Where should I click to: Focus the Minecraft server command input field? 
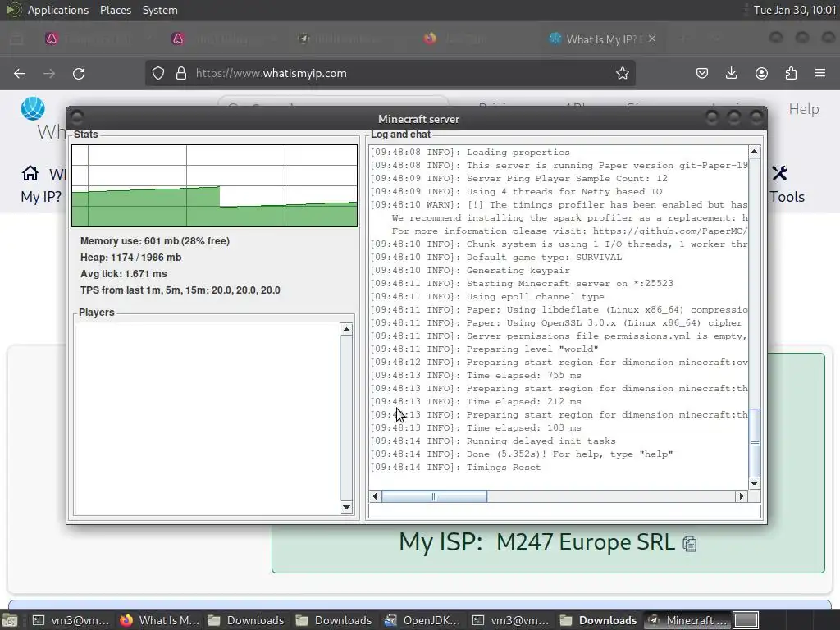point(564,512)
